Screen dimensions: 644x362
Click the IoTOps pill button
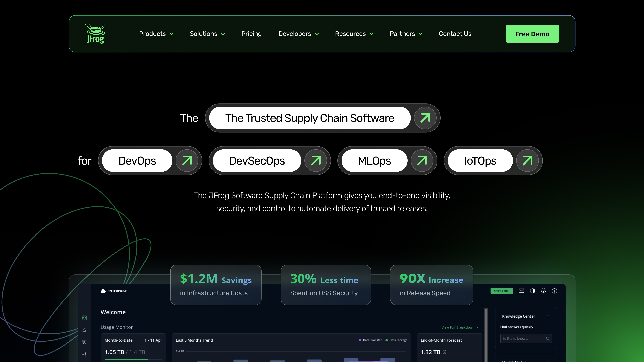click(x=480, y=161)
